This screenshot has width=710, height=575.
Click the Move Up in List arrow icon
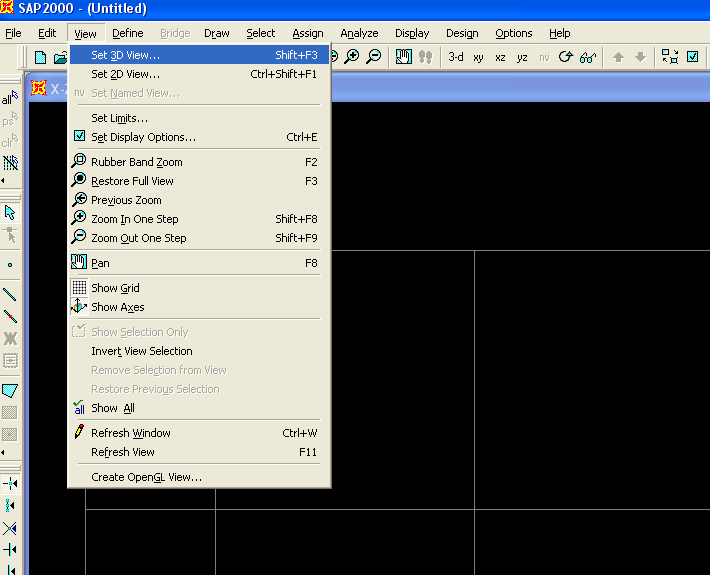point(618,57)
